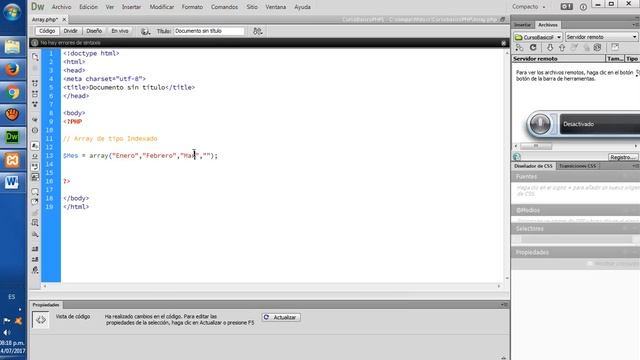The width and height of the screenshot is (640, 360).
Task: Expand the Selectores section
Action: tap(530, 229)
